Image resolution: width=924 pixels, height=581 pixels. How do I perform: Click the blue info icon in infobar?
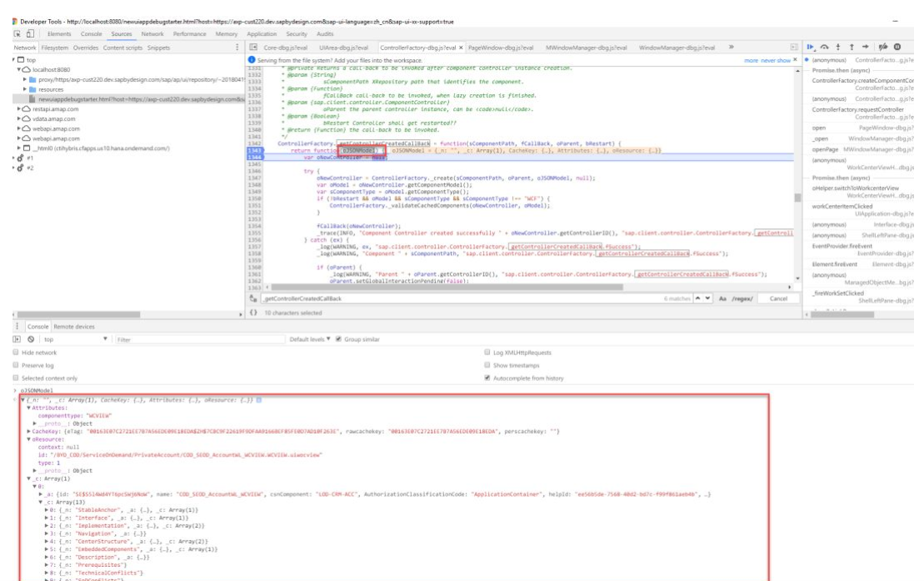(x=252, y=59)
